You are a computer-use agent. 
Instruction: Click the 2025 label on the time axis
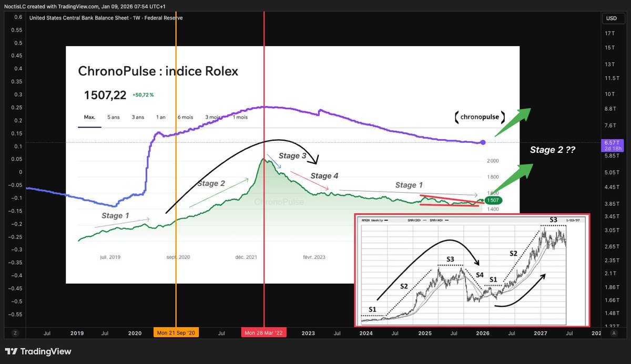pyautogui.click(x=425, y=333)
